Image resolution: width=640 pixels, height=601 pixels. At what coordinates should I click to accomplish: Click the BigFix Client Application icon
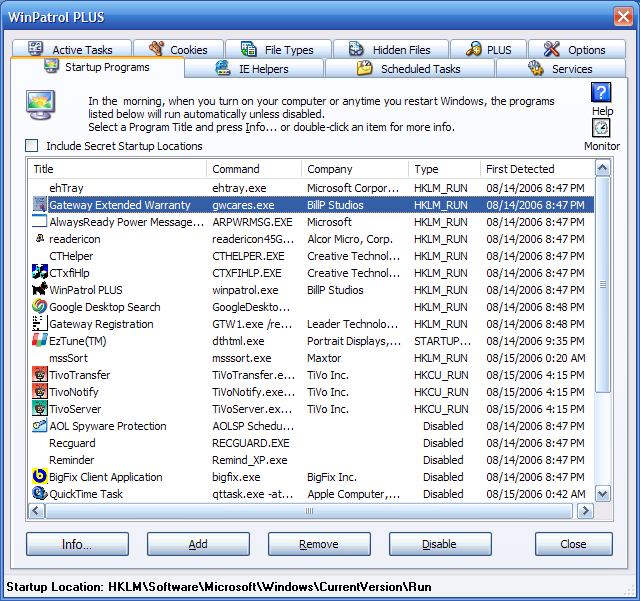tap(40, 476)
